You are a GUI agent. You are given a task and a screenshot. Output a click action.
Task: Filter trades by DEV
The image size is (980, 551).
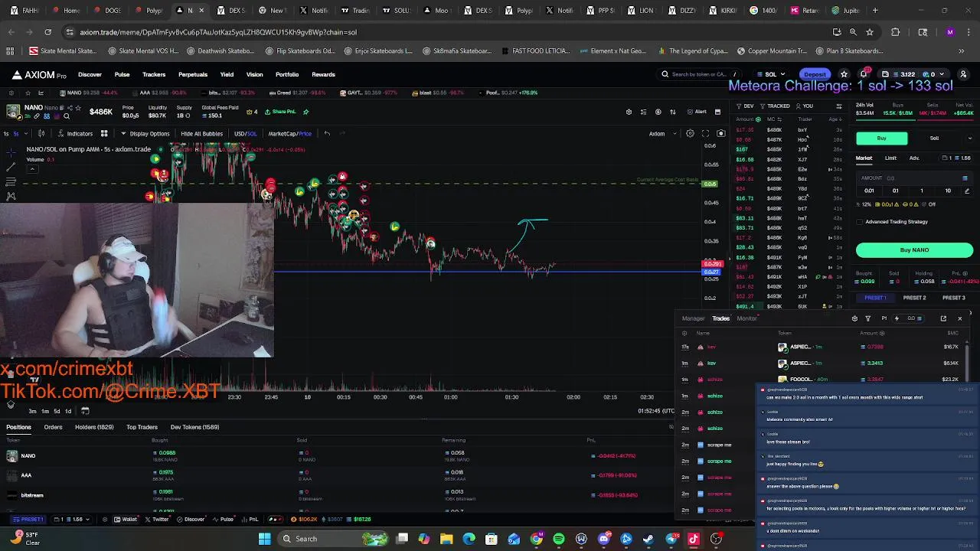(x=745, y=106)
